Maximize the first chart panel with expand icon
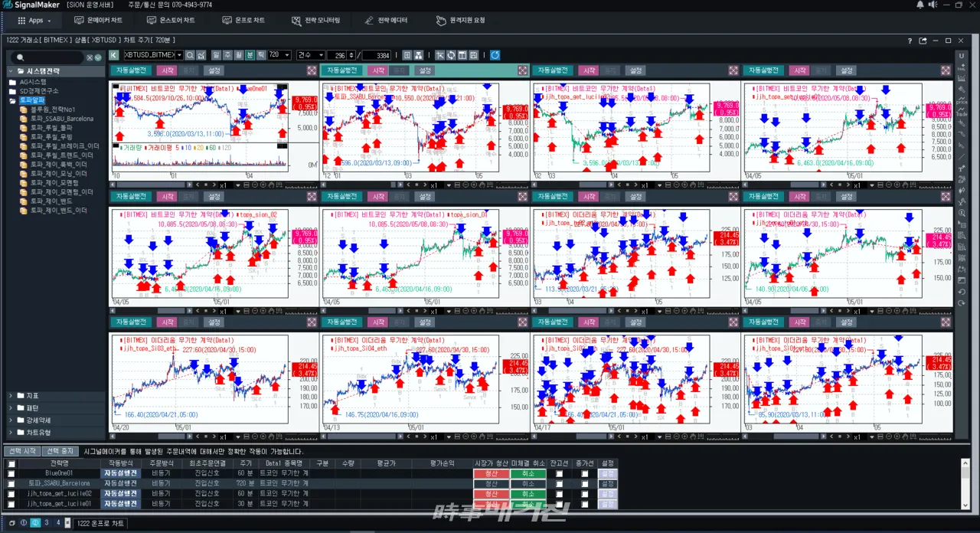Screen dimensions: 980x533 (312, 70)
